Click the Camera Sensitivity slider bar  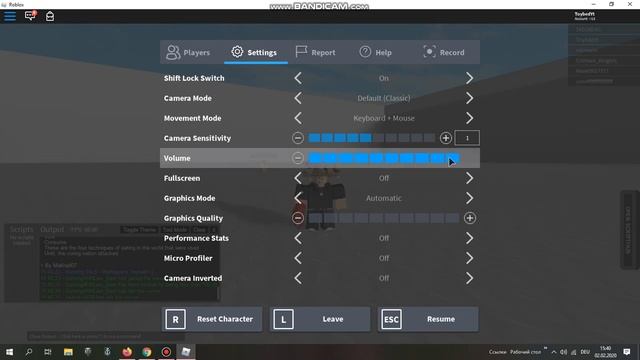(372, 138)
